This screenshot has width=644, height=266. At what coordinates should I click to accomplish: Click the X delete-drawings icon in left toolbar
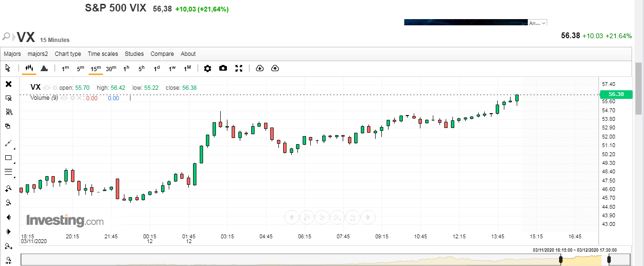(9, 84)
